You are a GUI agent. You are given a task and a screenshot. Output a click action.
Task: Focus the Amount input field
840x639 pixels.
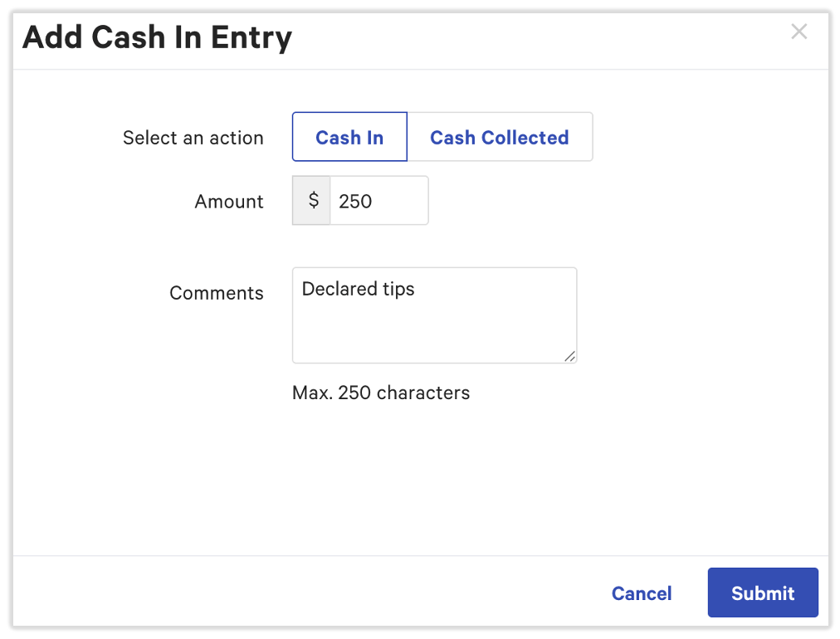(378, 201)
